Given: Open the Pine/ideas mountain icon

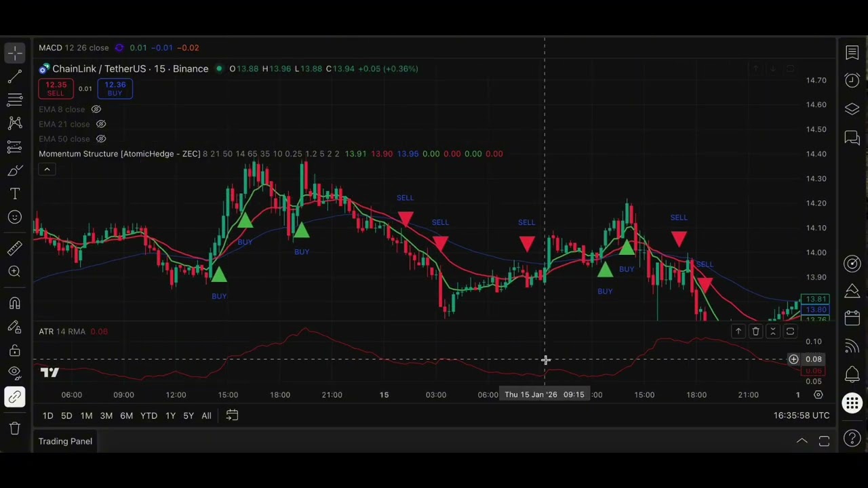Looking at the screenshot, I should tap(852, 291).
